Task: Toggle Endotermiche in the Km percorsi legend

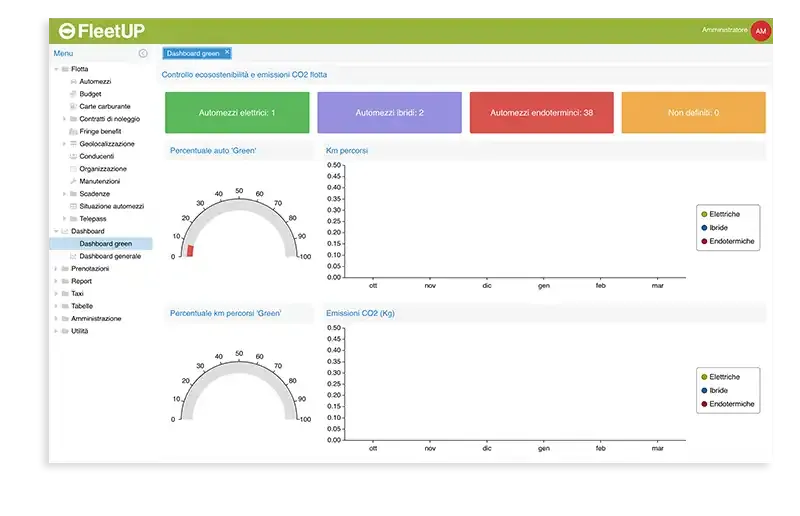Action: pos(728,241)
